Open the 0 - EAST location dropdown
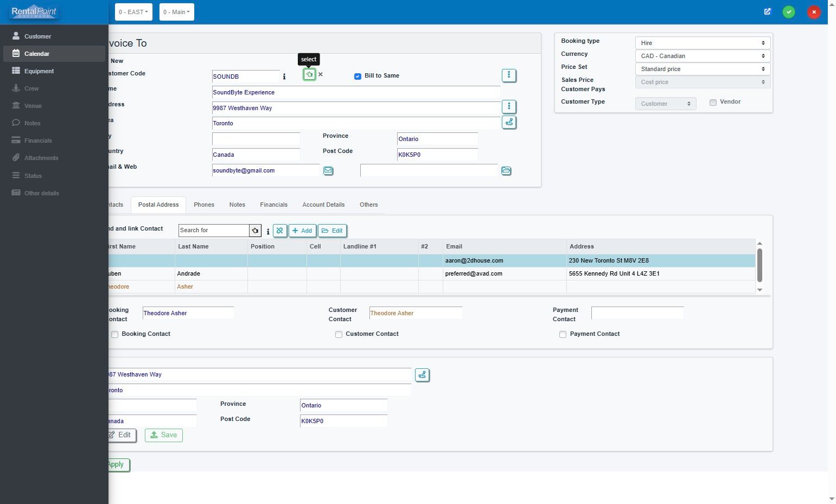Viewport: 836px width, 504px height. point(133,12)
